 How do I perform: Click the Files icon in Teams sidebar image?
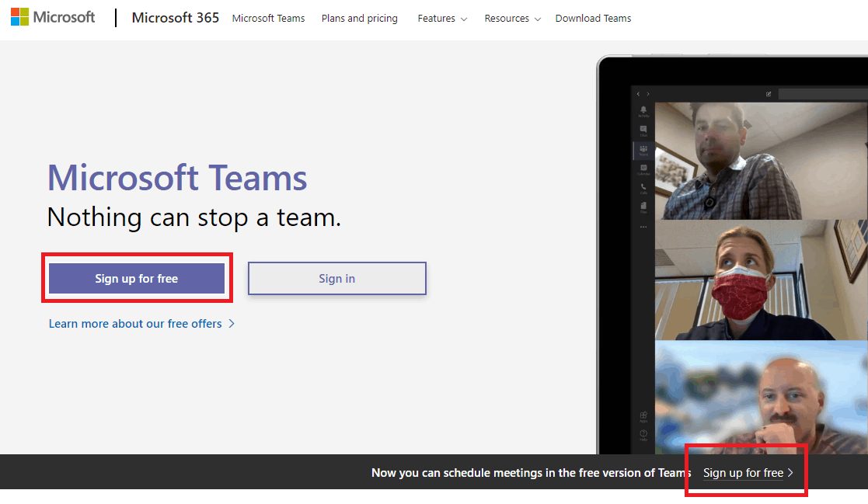(x=643, y=207)
